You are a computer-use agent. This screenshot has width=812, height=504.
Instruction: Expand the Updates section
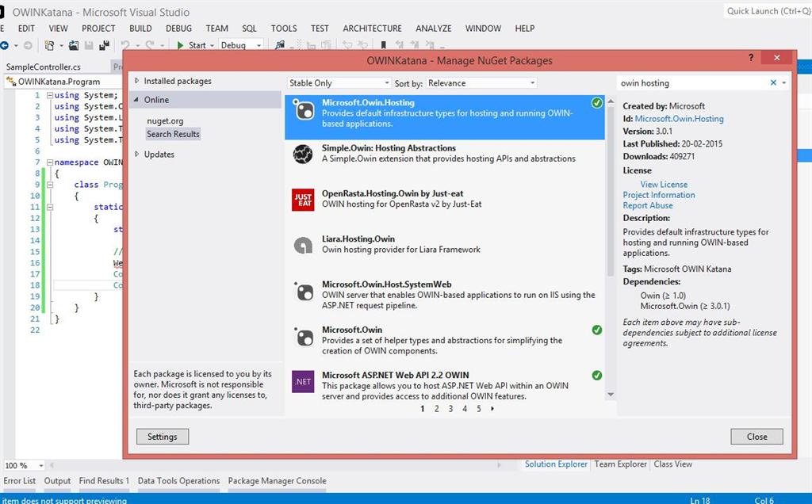coord(136,155)
